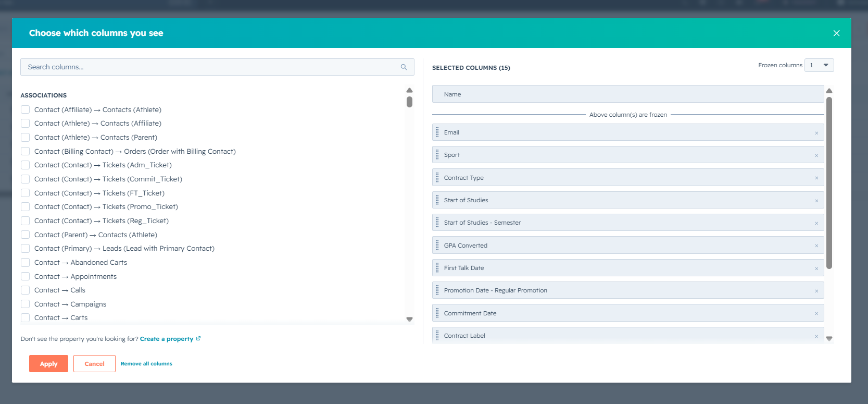868x404 pixels.
Task: Focus the Search columns input field
Action: (217, 67)
